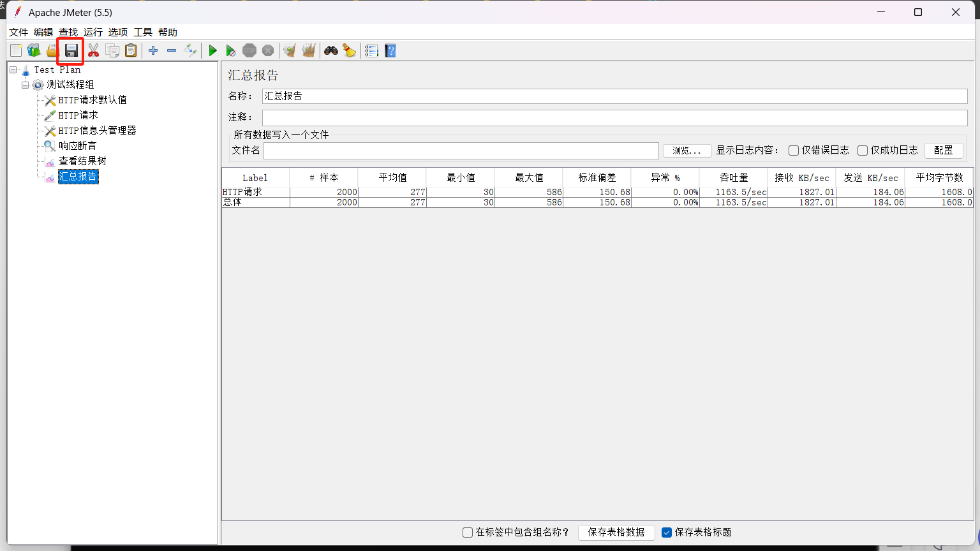Open the Templates icon in toolbar
The width and height of the screenshot is (980, 551).
[x=34, y=50]
